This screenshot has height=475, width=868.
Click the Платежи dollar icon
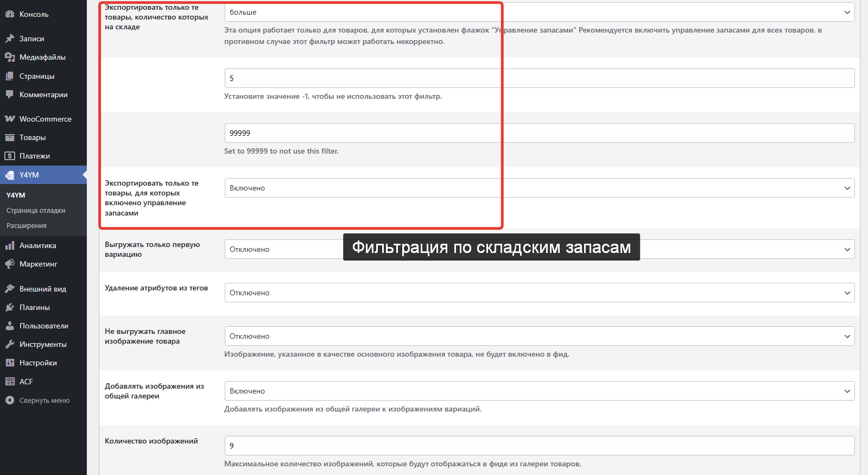pos(10,156)
